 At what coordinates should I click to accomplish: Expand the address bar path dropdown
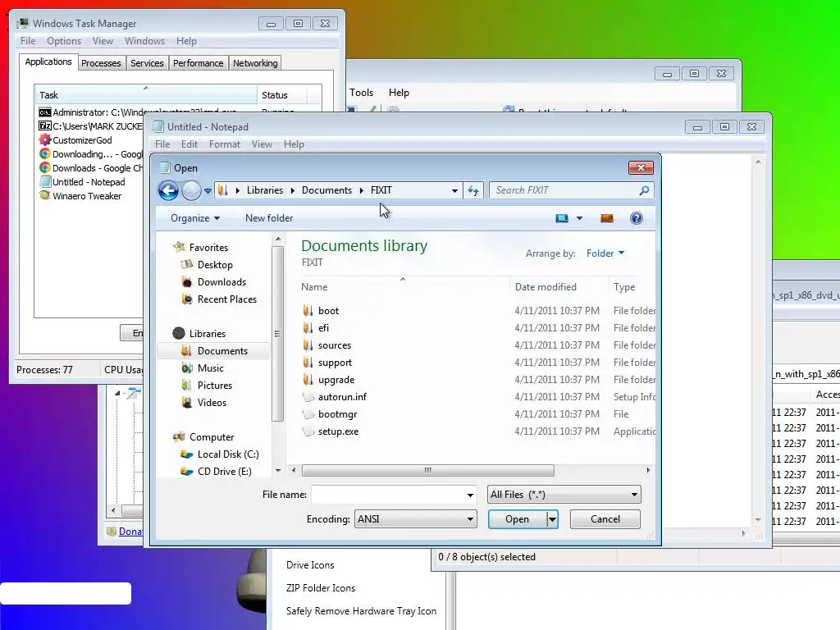(x=454, y=190)
